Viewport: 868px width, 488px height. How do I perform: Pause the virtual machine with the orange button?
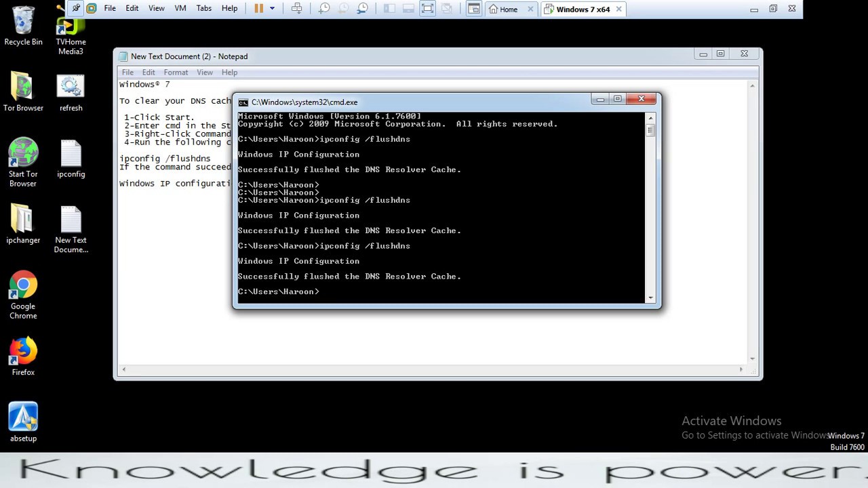click(x=258, y=9)
